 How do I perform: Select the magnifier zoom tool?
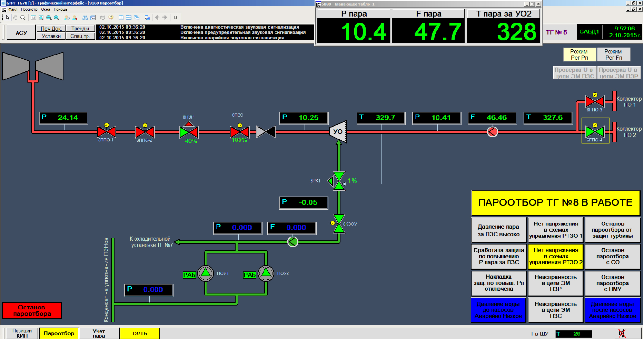(x=23, y=18)
